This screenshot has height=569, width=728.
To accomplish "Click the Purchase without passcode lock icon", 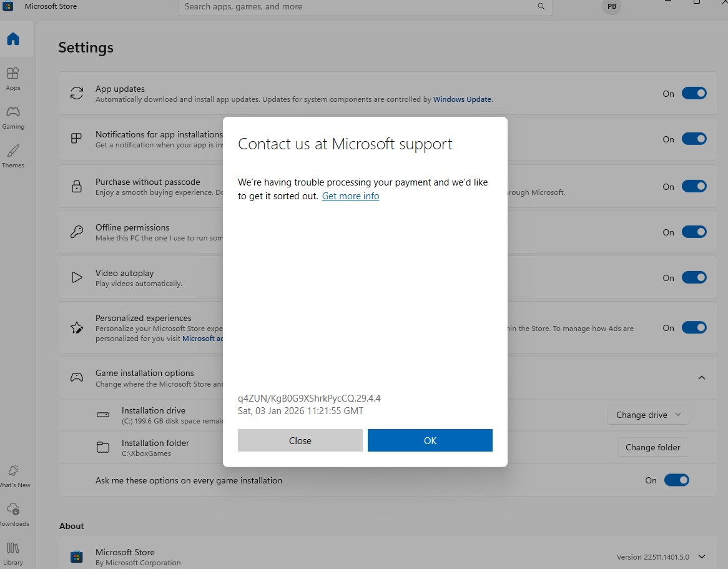I will (x=77, y=186).
